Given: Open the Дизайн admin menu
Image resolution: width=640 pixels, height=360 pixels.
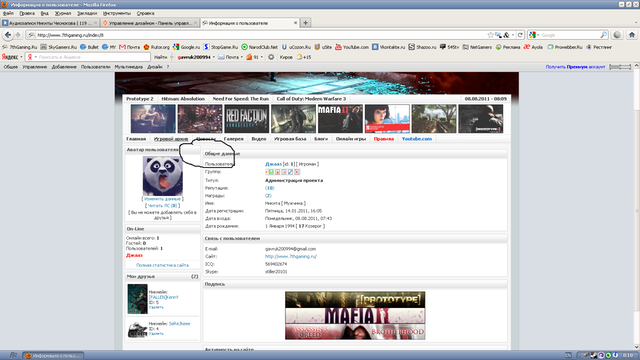Looking at the screenshot, I should [x=155, y=67].
